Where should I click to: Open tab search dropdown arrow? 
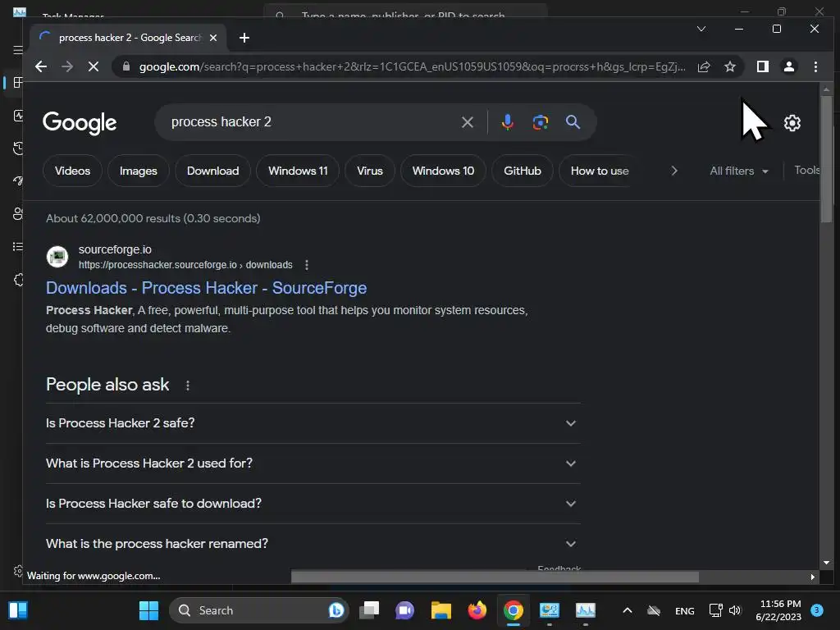701,29
